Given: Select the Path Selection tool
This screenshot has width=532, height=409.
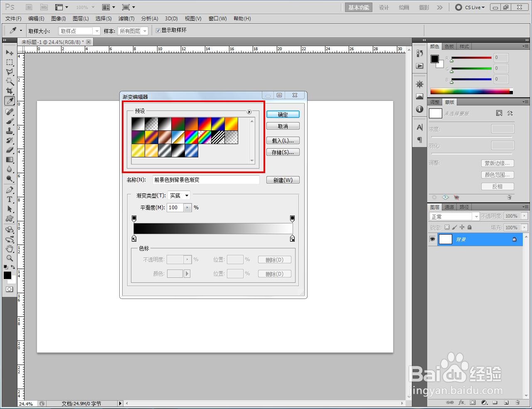Looking at the screenshot, I should pos(10,209).
